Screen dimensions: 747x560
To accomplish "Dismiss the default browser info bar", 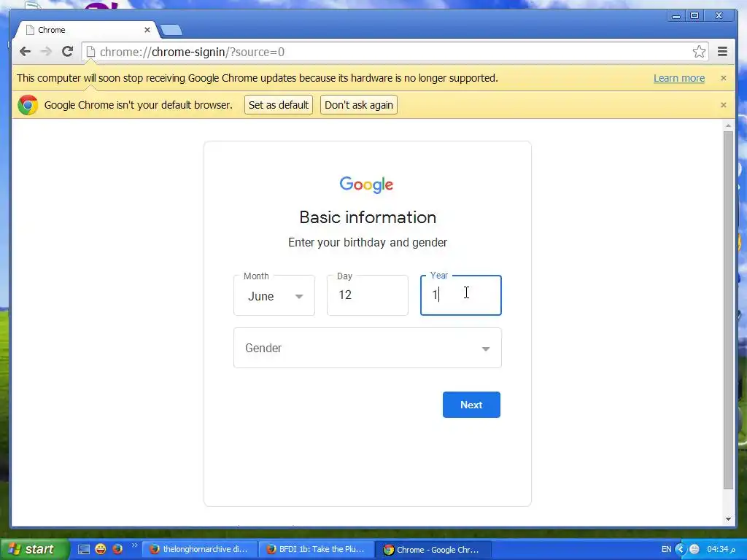I will pyautogui.click(x=723, y=105).
